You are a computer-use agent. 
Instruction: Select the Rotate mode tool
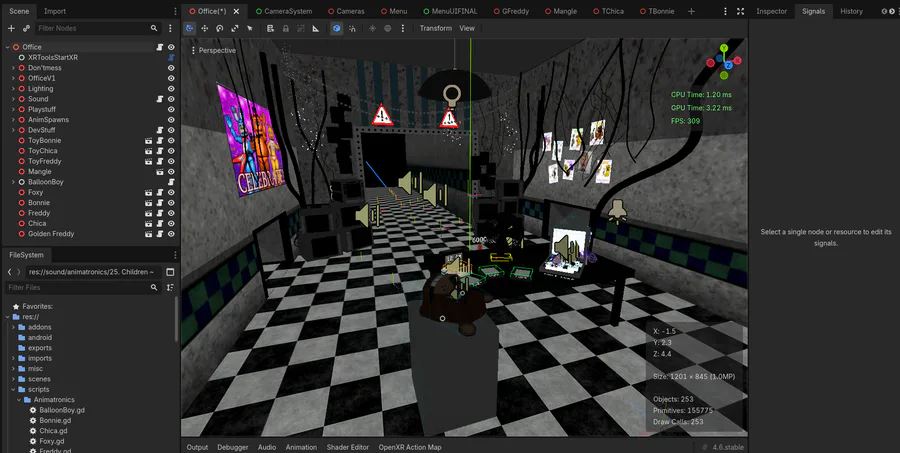point(219,28)
